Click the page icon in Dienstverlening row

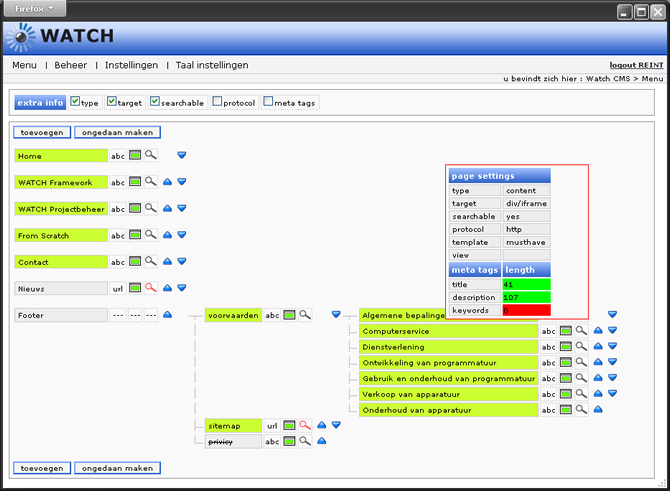(566, 347)
